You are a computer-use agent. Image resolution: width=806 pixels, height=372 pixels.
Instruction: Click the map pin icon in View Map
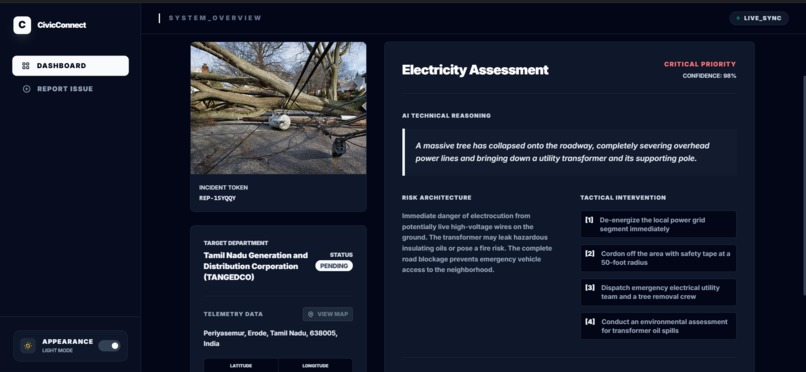click(310, 314)
